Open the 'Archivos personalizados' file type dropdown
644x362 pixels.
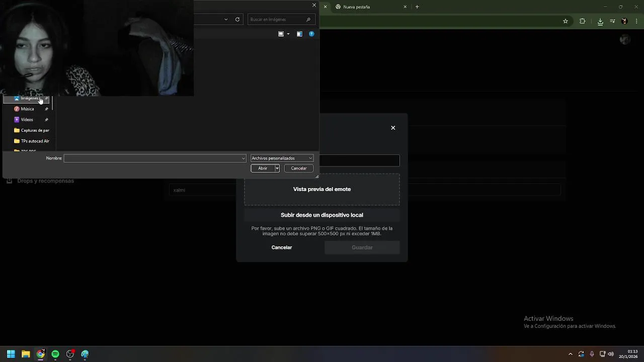pyautogui.click(x=282, y=158)
